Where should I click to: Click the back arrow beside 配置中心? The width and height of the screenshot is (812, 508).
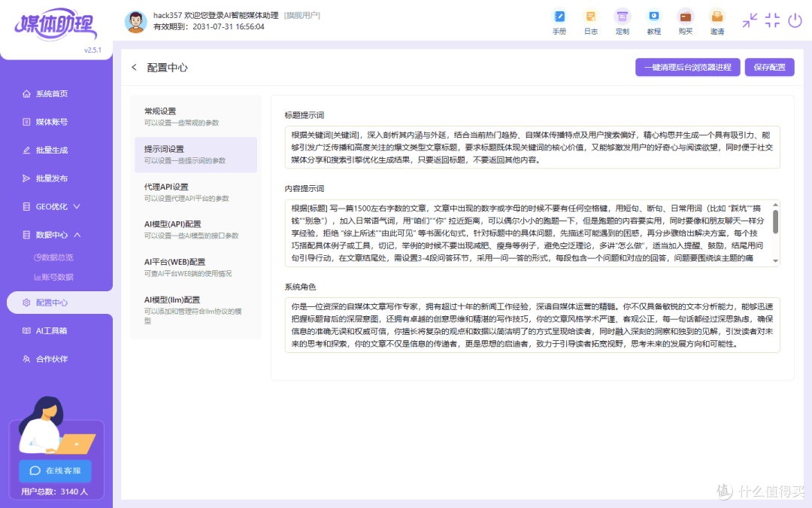[134, 68]
